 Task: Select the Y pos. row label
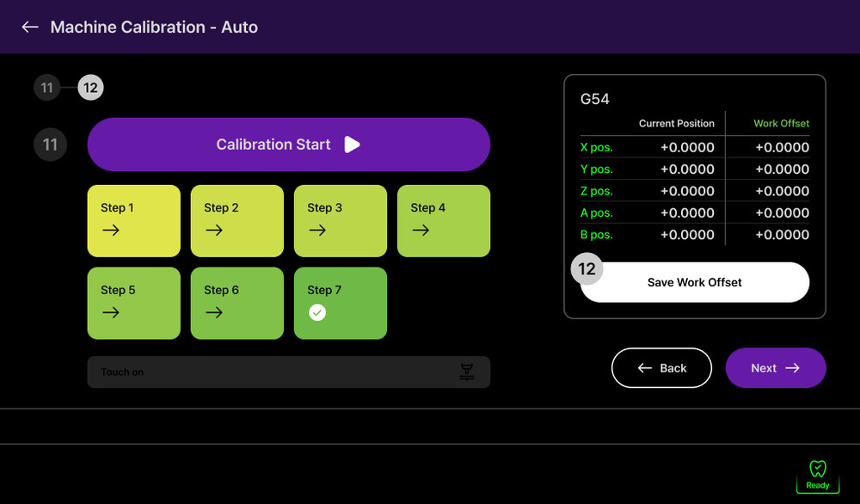(x=597, y=169)
